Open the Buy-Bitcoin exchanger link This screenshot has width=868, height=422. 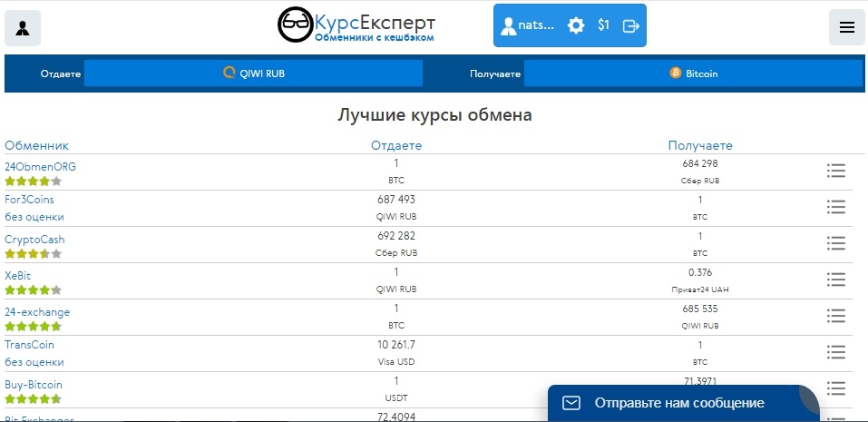point(34,385)
